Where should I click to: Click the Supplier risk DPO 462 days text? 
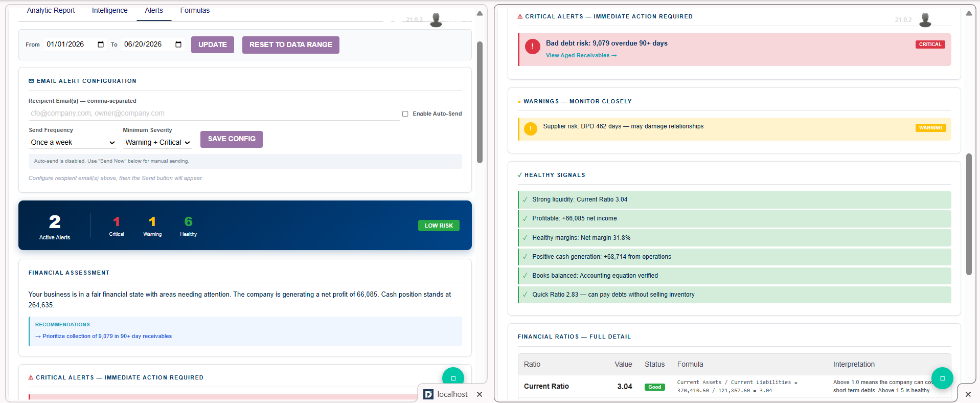click(623, 126)
